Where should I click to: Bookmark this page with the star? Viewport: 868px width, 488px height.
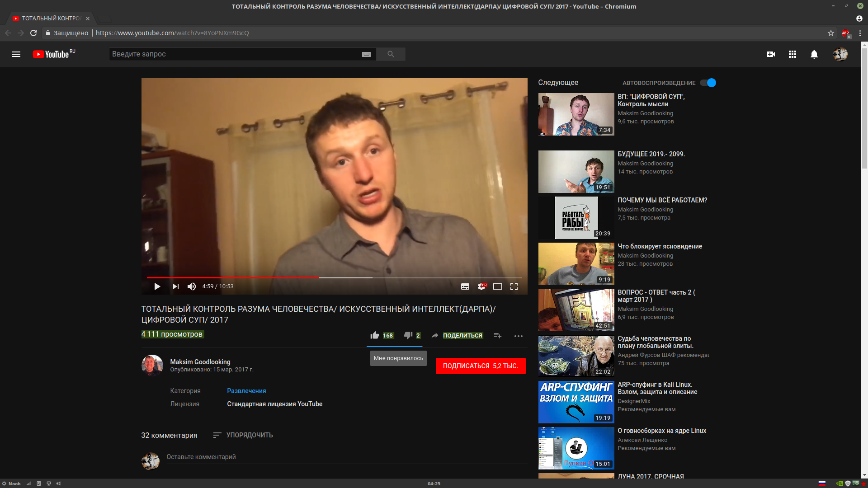(830, 33)
